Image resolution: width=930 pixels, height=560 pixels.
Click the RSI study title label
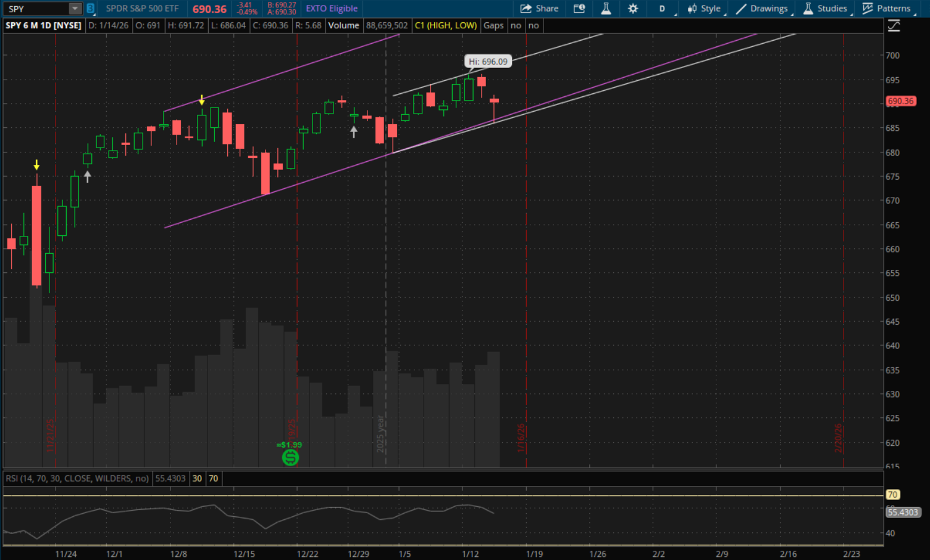click(x=77, y=479)
